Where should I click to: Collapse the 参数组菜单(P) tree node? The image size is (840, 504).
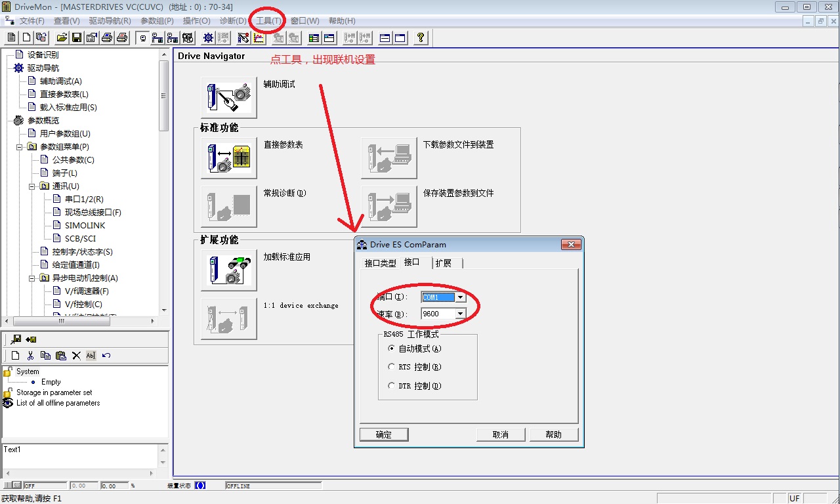[20, 146]
